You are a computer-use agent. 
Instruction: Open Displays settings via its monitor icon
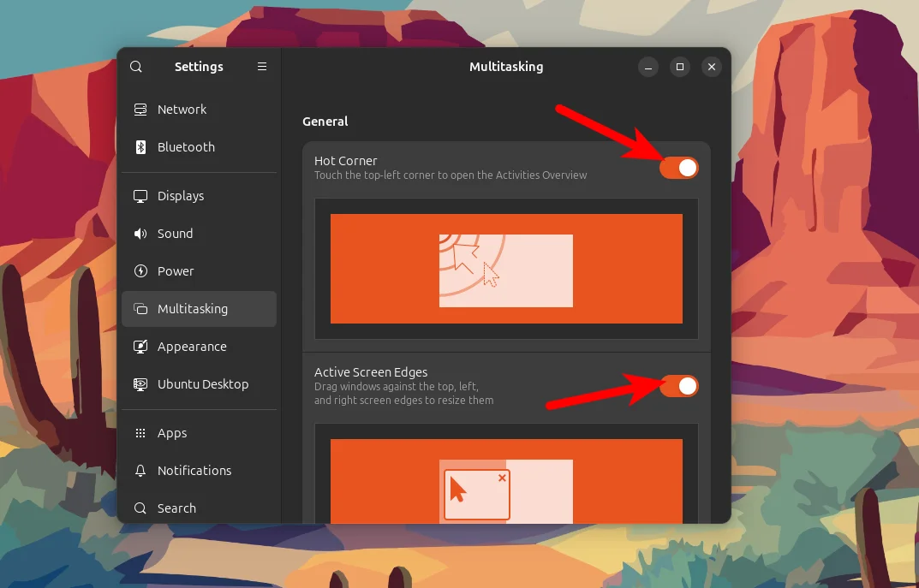point(140,195)
